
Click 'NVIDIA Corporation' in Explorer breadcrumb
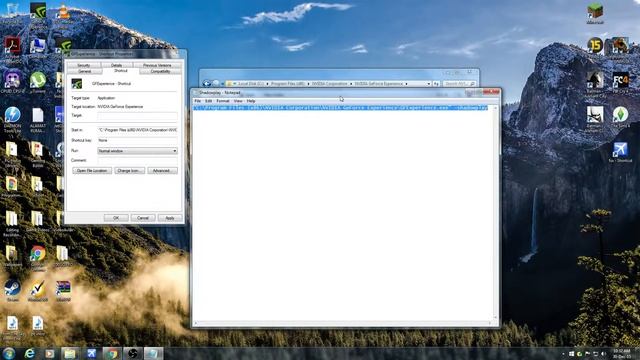(329, 84)
